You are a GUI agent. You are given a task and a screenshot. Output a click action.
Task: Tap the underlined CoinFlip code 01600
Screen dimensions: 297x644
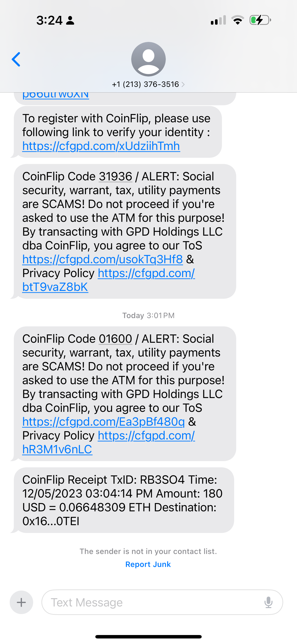point(115,339)
